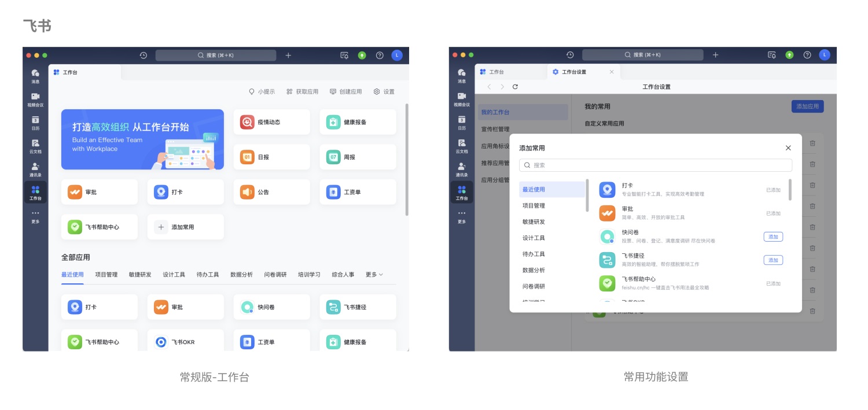The height and width of the screenshot is (410, 868).
Task: Close the 工作台设置 tab
Action: (x=612, y=72)
